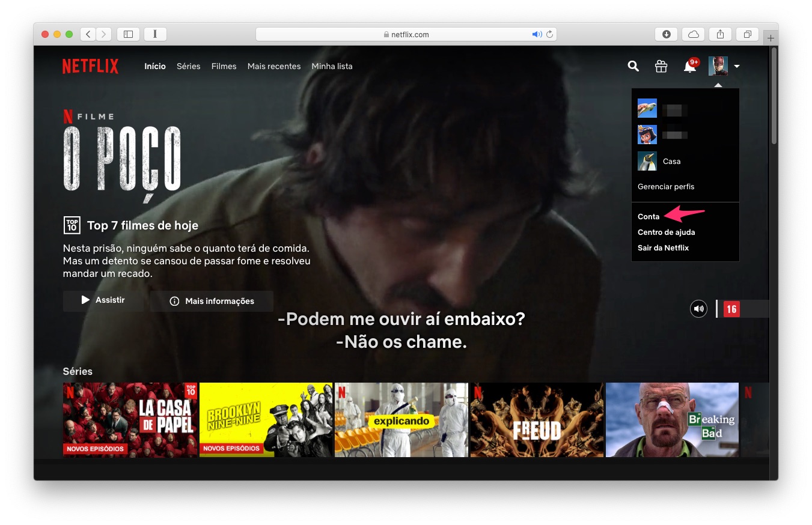The width and height of the screenshot is (812, 525).
Task: Open the Freud series thumbnail
Action: [537, 420]
